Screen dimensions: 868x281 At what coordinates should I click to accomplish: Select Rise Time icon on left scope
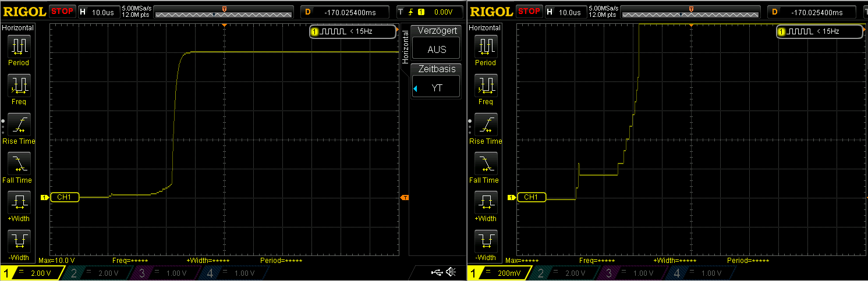coord(19,125)
